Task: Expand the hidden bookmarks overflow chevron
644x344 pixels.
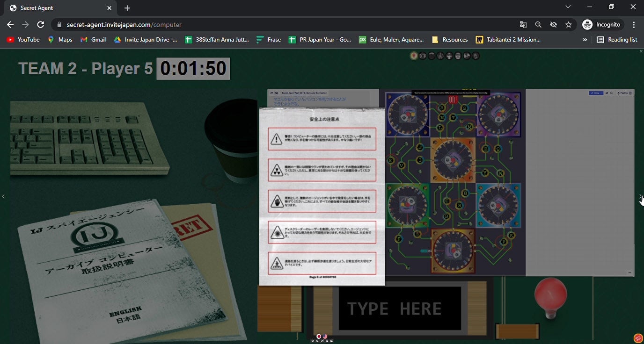Action: (x=585, y=40)
